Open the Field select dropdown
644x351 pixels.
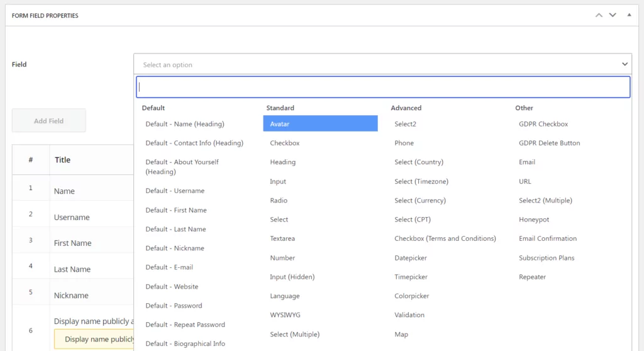(x=382, y=64)
